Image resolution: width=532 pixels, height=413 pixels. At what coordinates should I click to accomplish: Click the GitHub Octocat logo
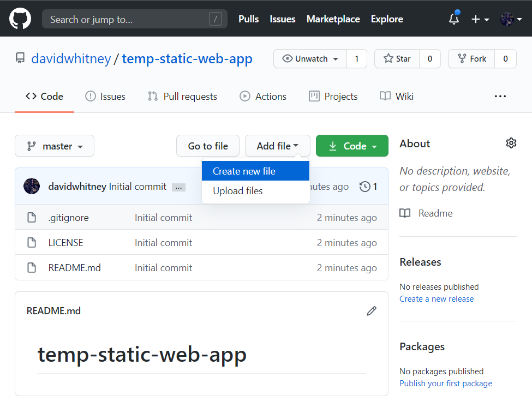20,19
